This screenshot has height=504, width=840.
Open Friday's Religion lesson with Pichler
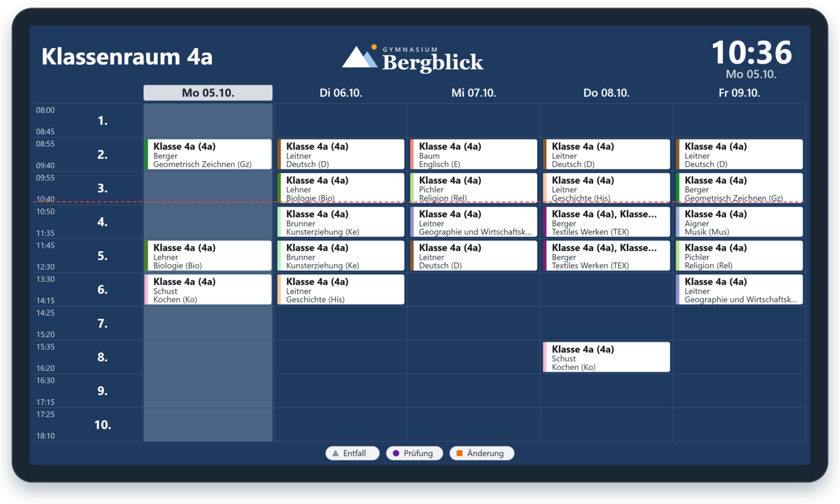(x=739, y=256)
